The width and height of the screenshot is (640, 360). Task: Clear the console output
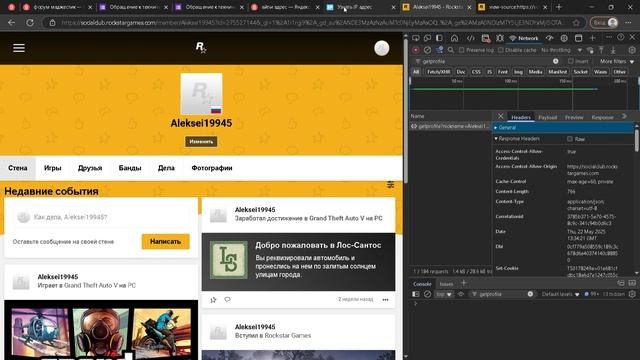point(427,294)
